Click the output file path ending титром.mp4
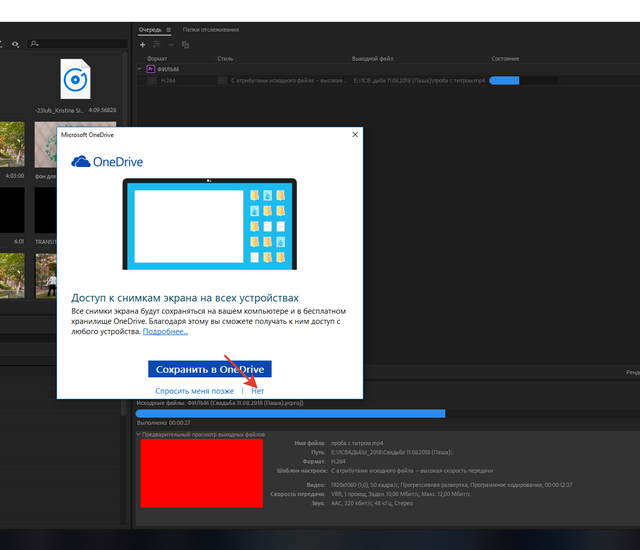Screen dimensions: 640x550 click(x=419, y=81)
